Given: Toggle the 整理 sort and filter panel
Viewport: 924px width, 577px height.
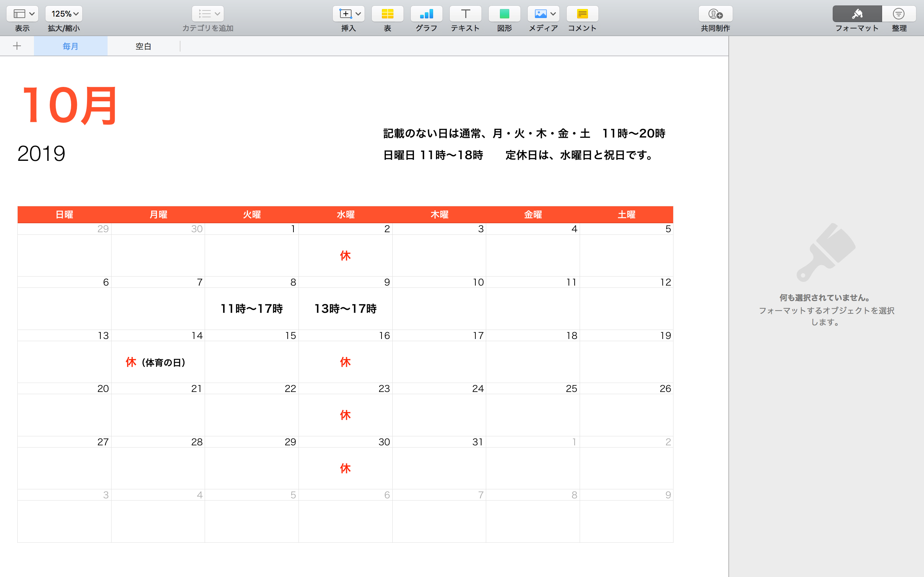Looking at the screenshot, I should 899,13.
